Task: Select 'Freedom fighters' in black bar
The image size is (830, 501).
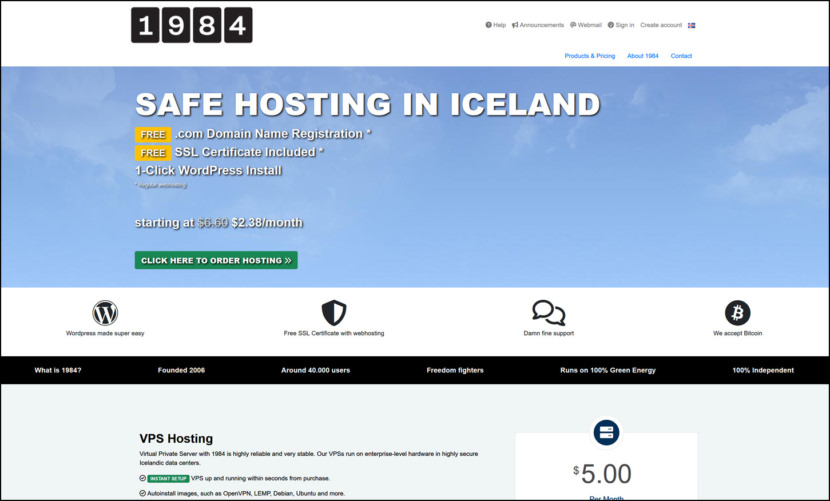Action: click(455, 370)
